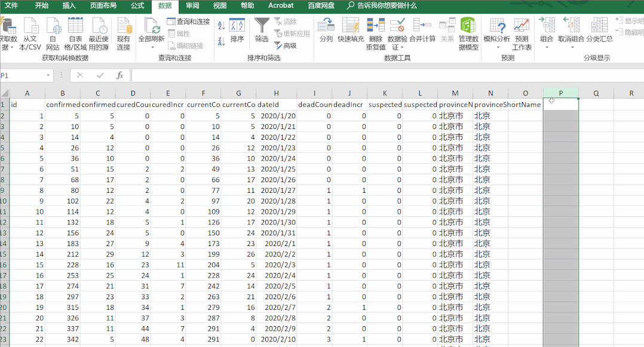The width and height of the screenshot is (644, 347).
Task: Switch to View (视图) tab
Action: point(220,6)
